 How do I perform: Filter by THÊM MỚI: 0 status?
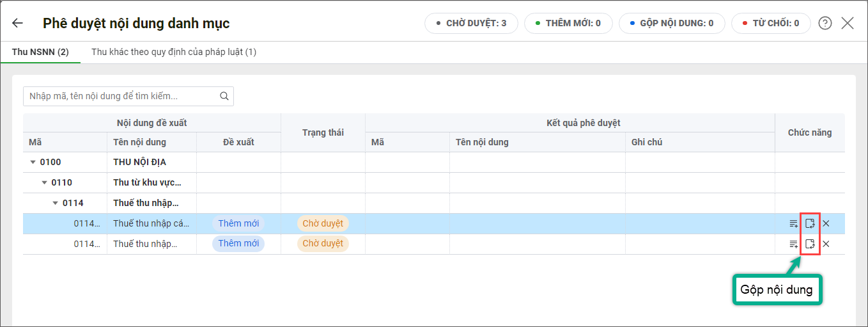click(x=568, y=24)
